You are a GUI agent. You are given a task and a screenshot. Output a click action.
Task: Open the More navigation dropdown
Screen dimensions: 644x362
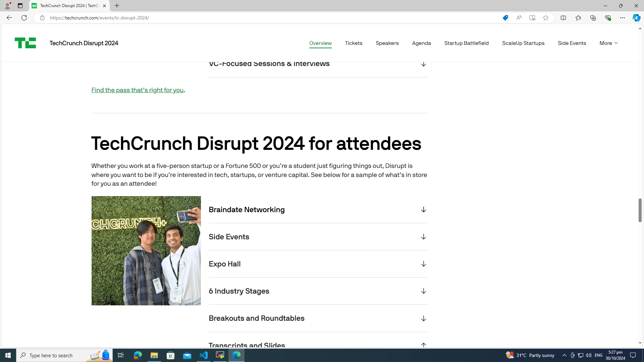(608, 43)
